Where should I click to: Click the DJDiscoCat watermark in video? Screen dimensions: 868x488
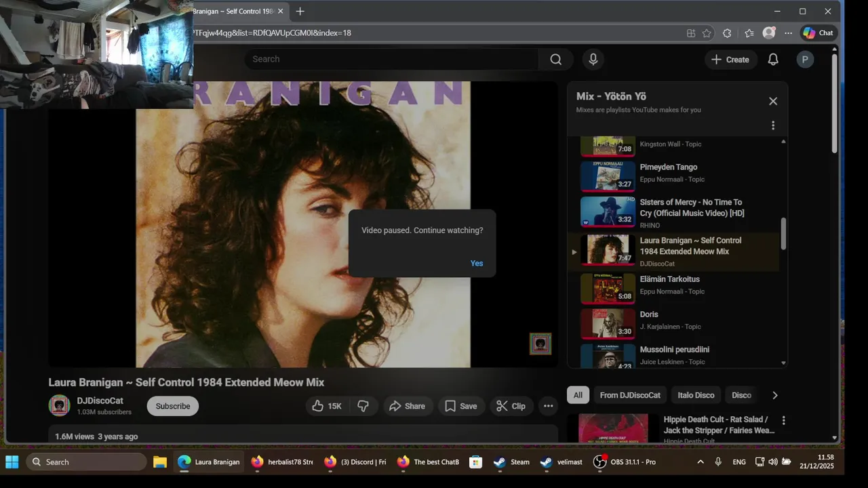click(x=540, y=344)
